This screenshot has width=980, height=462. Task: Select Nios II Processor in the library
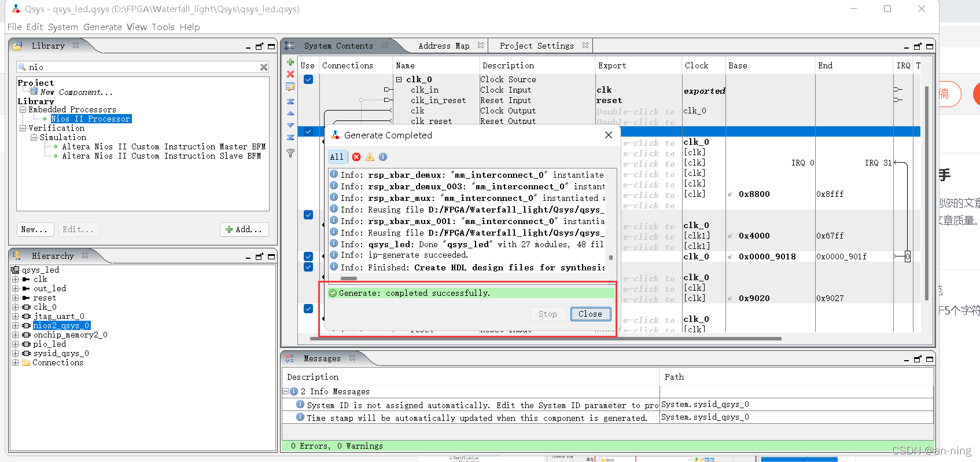91,119
